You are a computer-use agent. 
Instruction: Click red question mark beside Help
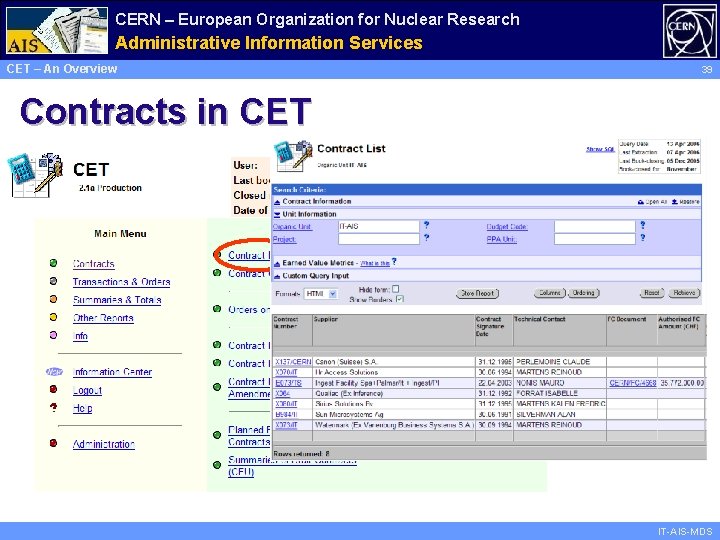[x=53, y=407]
